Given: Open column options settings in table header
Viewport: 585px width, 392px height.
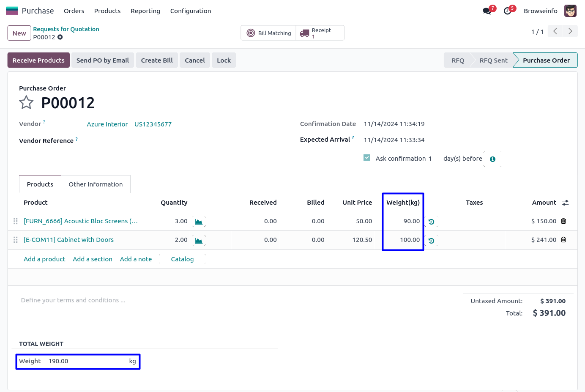Looking at the screenshot, I should [x=565, y=203].
